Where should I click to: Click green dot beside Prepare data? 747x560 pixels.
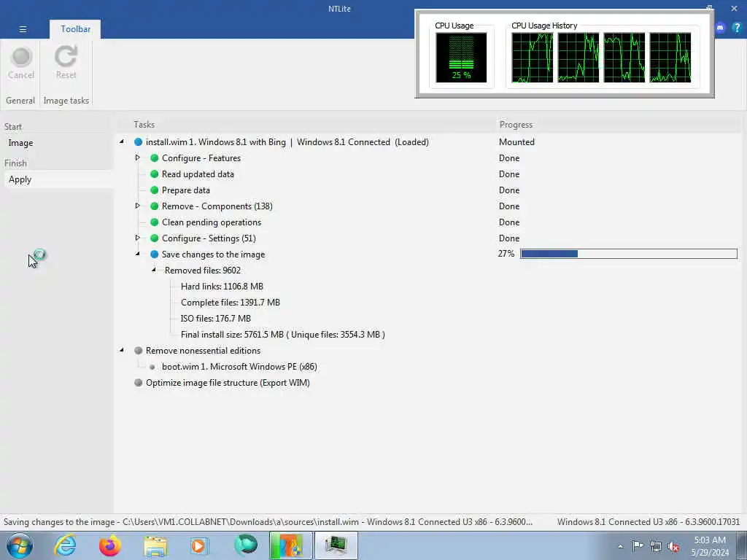click(x=155, y=190)
